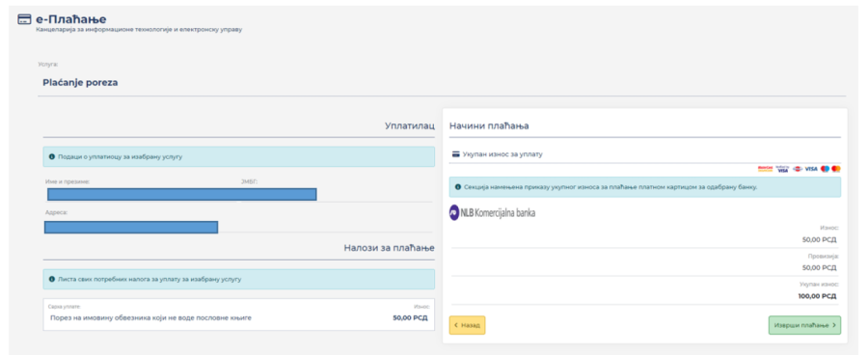868x355 pixels.
Task: Click the Уплатилац section heading
Action: pos(410,126)
